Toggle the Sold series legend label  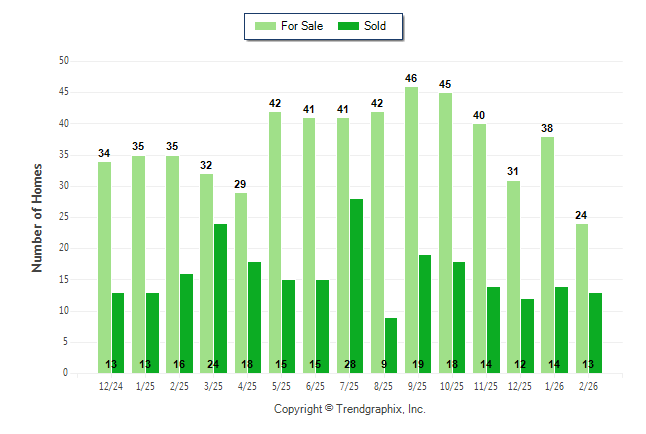point(374,26)
